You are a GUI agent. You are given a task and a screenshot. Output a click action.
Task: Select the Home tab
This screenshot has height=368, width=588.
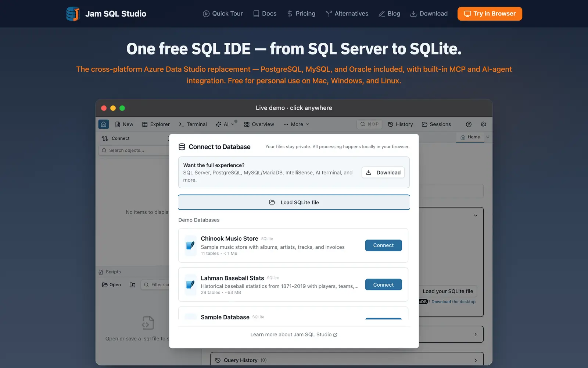click(x=470, y=137)
